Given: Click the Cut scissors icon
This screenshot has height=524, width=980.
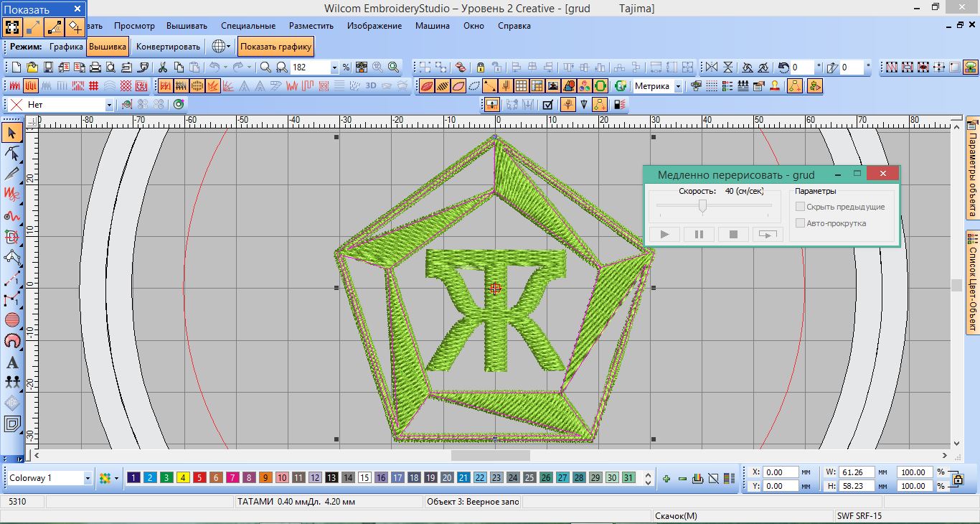Looking at the screenshot, I should [x=162, y=67].
